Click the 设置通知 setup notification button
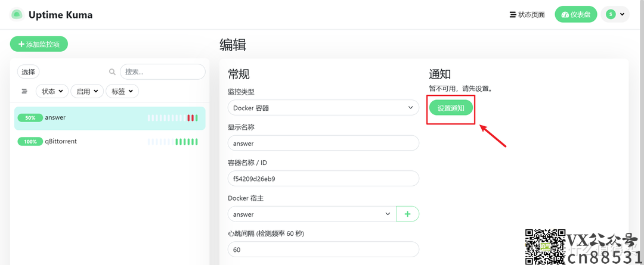The image size is (644, 265). pos(451,108)
